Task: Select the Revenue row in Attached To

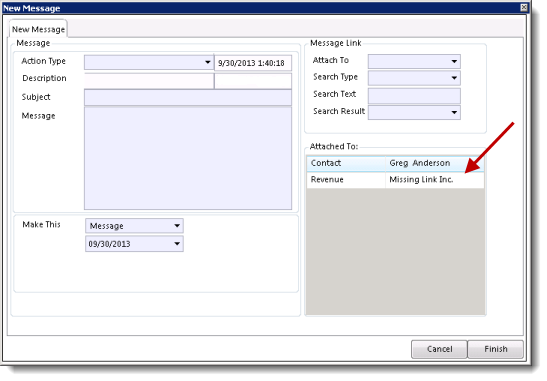Action: 395,180
